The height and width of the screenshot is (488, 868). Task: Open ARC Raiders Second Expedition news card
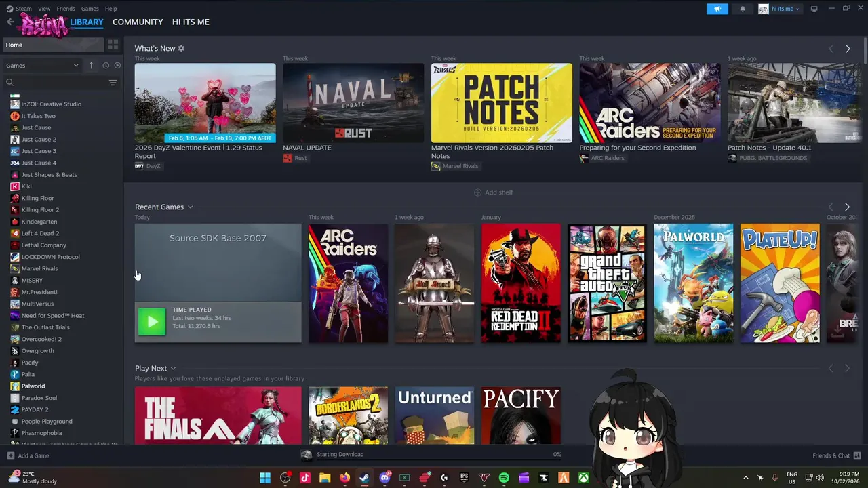650,103
